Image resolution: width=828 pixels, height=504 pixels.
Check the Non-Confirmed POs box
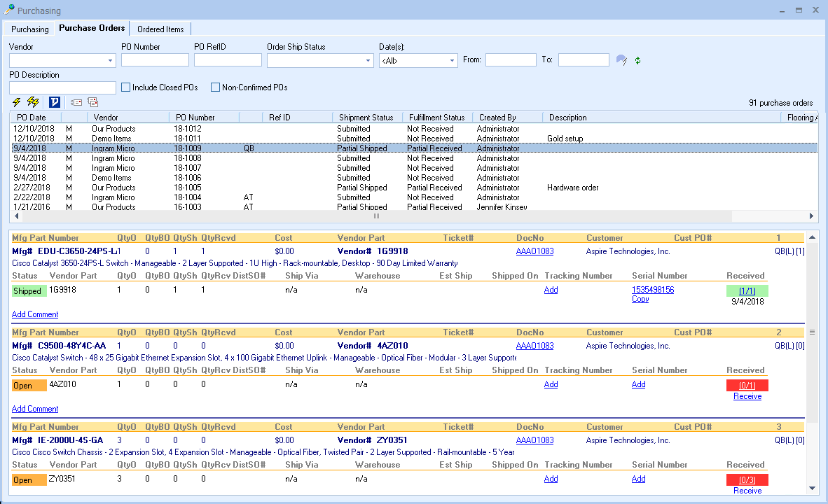tap(216, 87)
